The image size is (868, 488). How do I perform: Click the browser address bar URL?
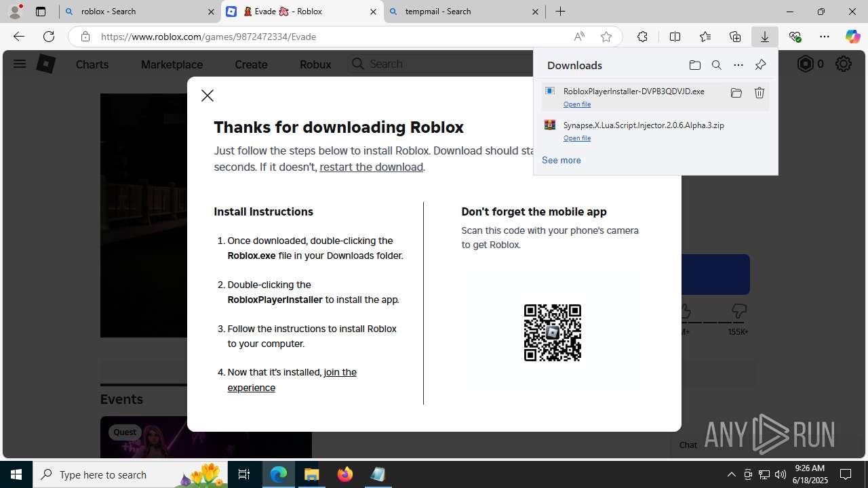tap(209, 37)
